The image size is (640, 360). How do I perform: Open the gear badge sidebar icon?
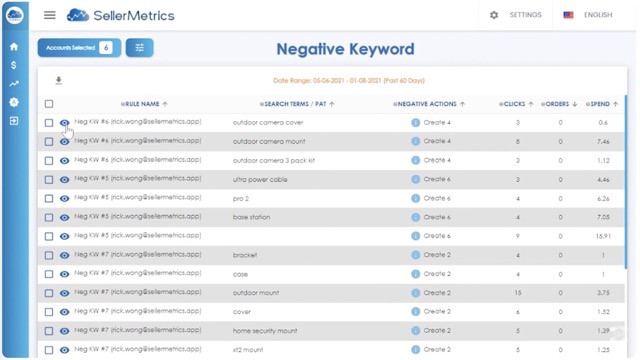14,102
